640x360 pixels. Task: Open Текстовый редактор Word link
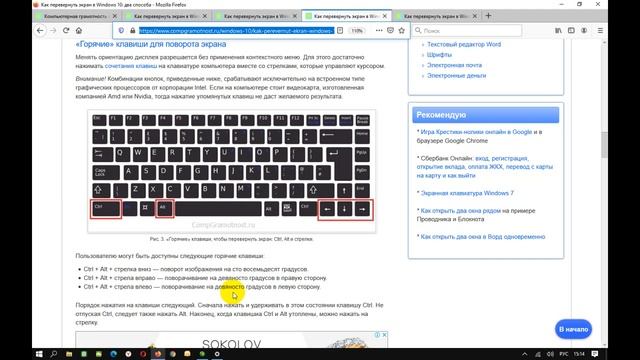pyautogui.click(x=464, y=44)
